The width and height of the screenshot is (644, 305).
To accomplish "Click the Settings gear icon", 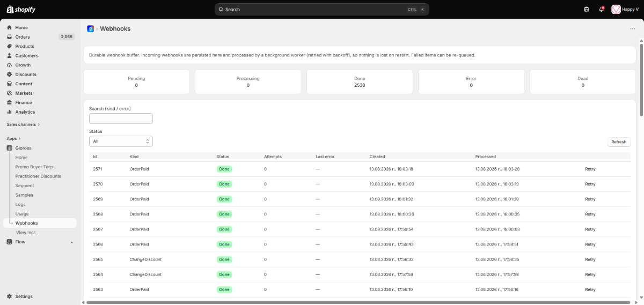I will pos(10,296).
